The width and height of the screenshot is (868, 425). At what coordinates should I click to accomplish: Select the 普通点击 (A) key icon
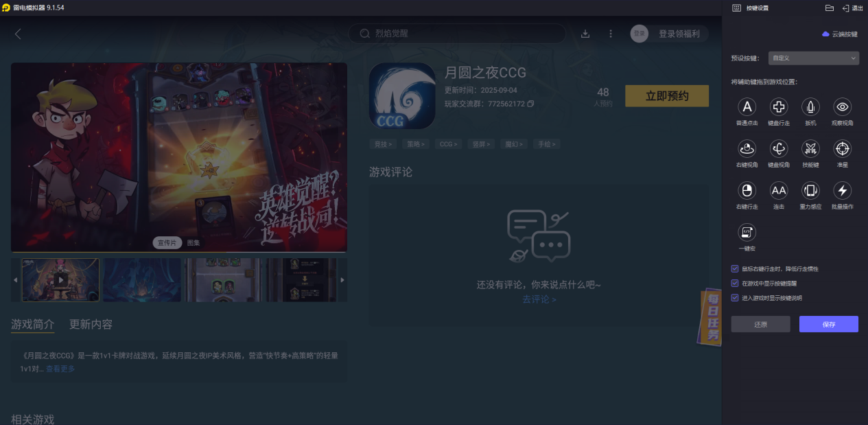(747, 106)
